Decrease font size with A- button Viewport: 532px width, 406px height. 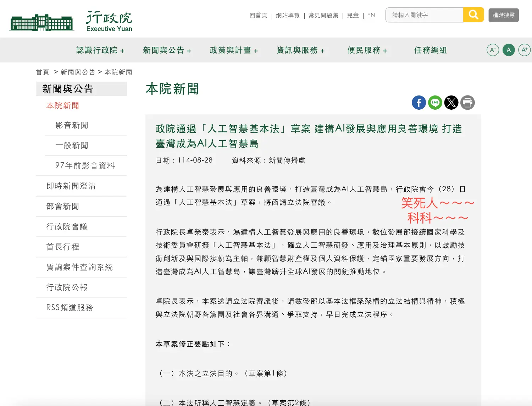coord(493,50)
